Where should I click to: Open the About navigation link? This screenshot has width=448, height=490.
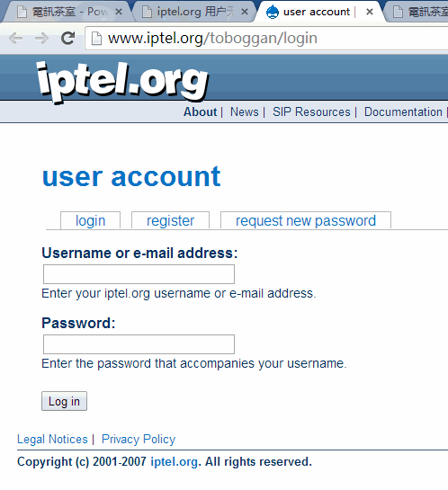[x=200, y=111]
